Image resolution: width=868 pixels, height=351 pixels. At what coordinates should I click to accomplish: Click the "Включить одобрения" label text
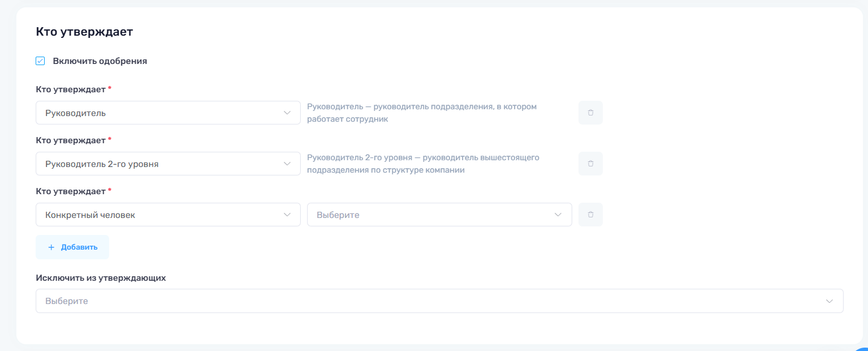click(100, 61)
